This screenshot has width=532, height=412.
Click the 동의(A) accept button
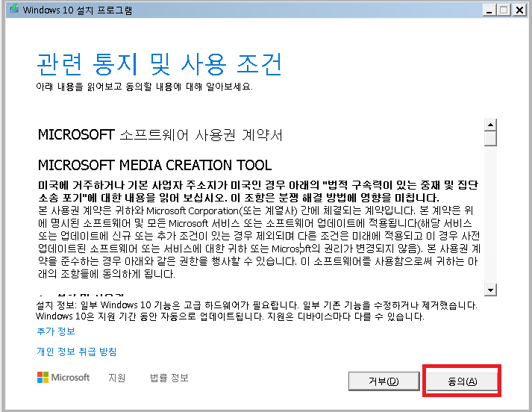coord(462,381)
